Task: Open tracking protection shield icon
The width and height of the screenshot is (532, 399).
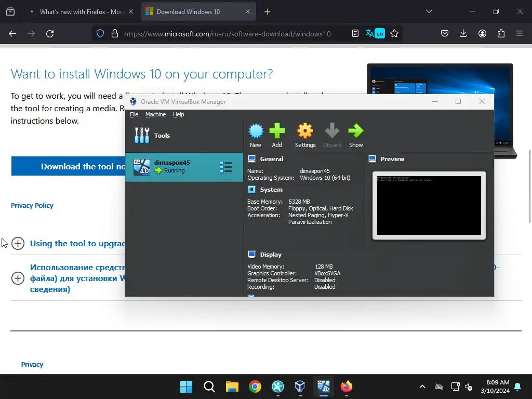Action: tap(100, 34)
